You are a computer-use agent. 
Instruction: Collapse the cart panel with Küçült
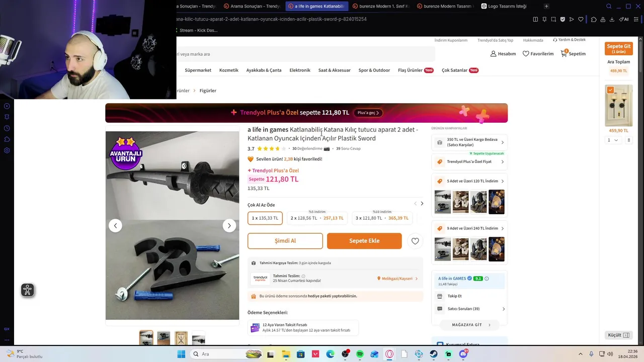click(619, 335)
